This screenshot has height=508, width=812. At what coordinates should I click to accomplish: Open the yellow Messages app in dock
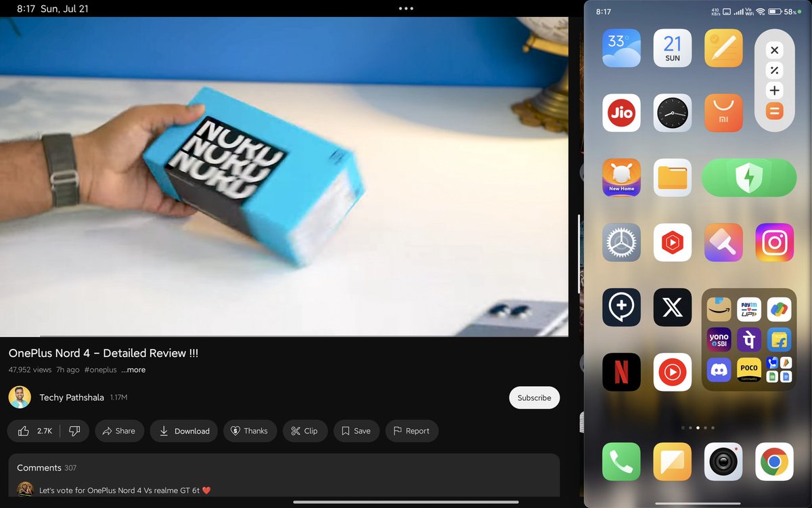pos(673,462)
